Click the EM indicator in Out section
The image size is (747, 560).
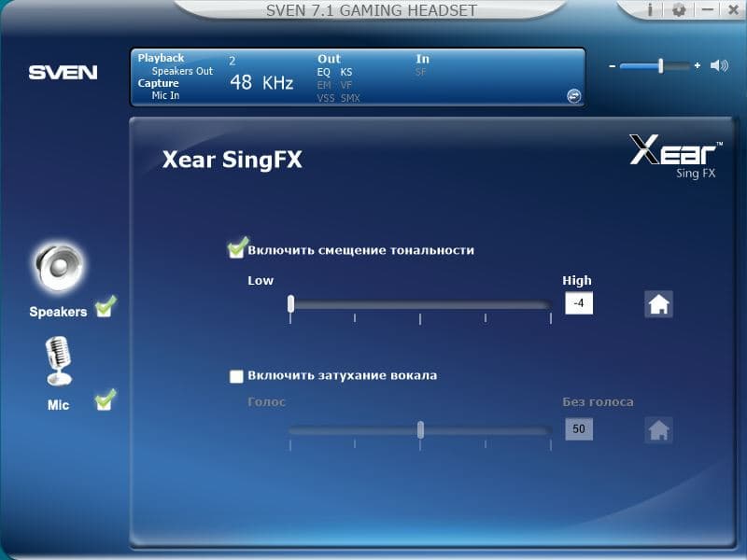[x=324, y=85]
